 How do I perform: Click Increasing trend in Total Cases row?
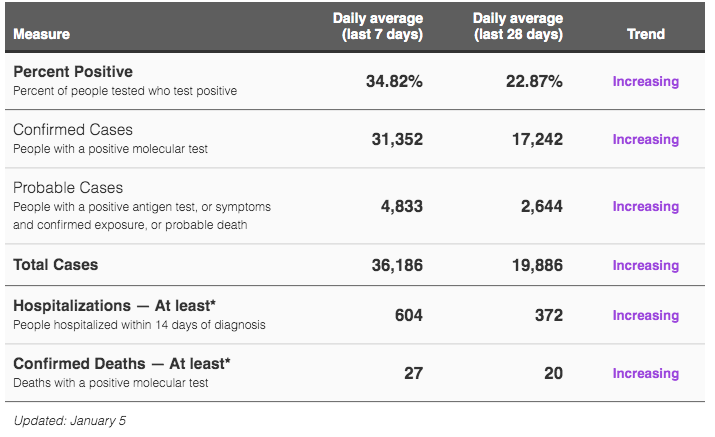[645, 266]
